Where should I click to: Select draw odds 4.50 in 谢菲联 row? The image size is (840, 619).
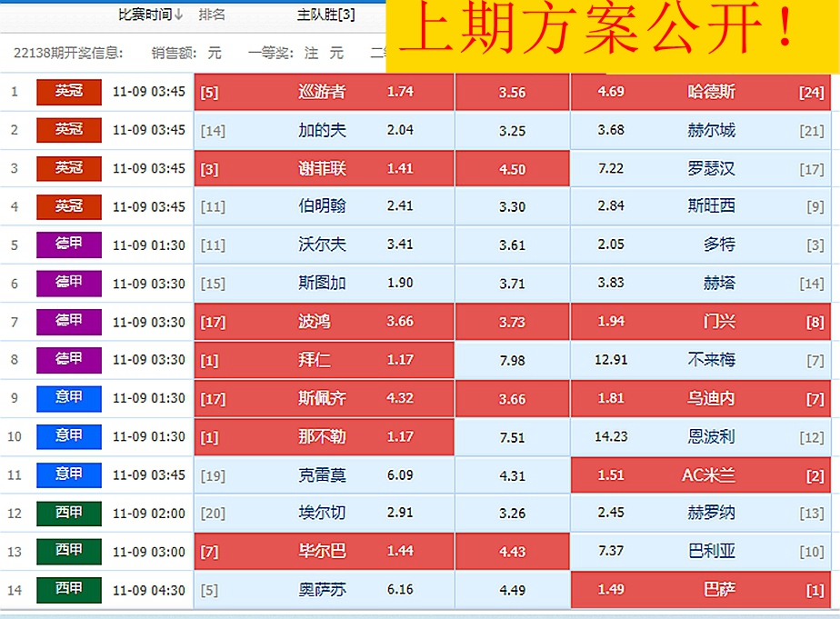point(512,169)
